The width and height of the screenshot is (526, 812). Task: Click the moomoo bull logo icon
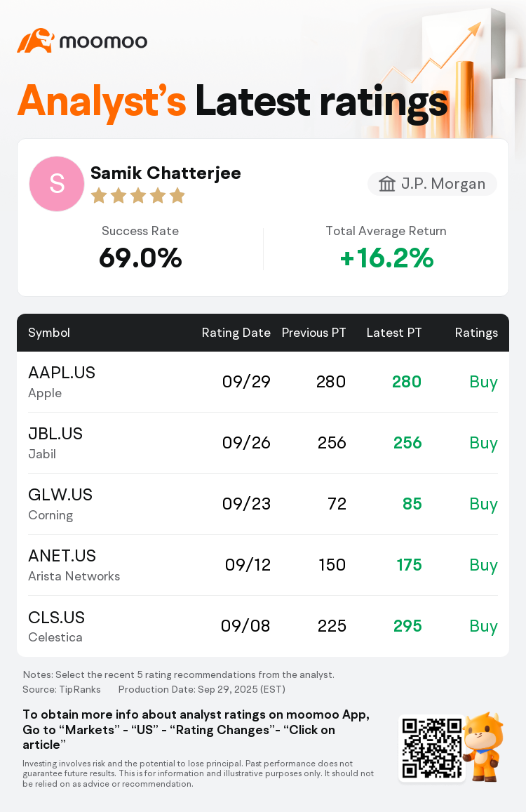click(x=35, y=41)
